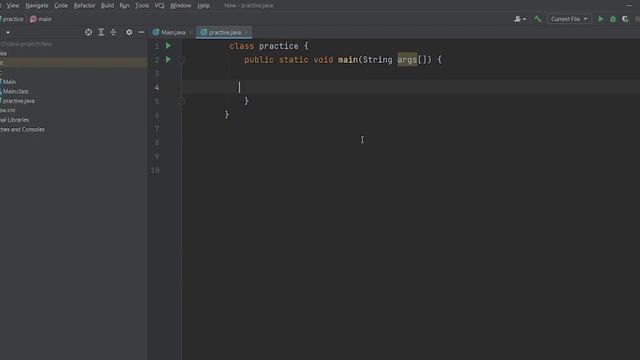Click line number 10 in the gutter
The image size is (640, 360).
(x=156, y=170)
